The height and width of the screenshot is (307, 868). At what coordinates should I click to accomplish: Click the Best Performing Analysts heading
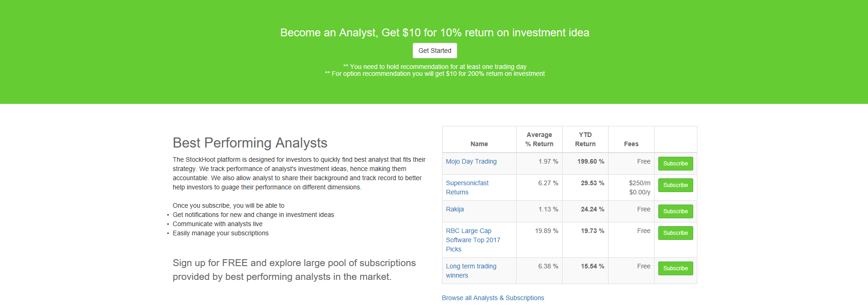(x=250, y=143)
